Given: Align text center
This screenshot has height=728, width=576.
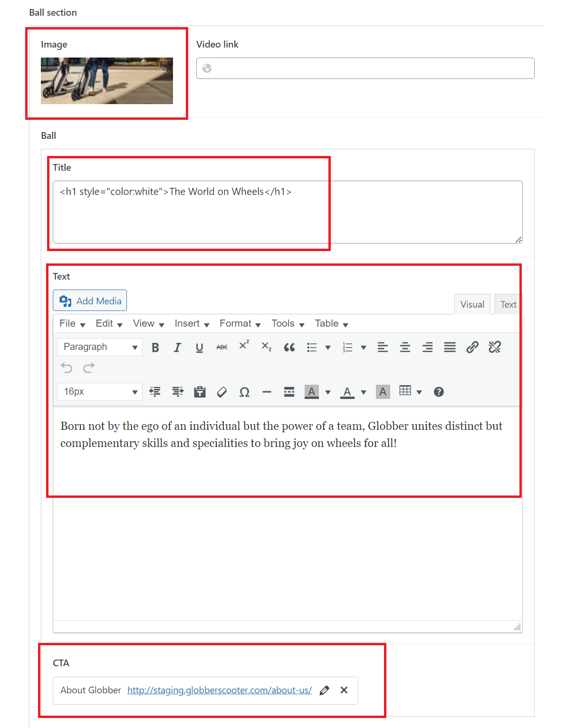Looking at the screenshot, I should pos(405,348).
